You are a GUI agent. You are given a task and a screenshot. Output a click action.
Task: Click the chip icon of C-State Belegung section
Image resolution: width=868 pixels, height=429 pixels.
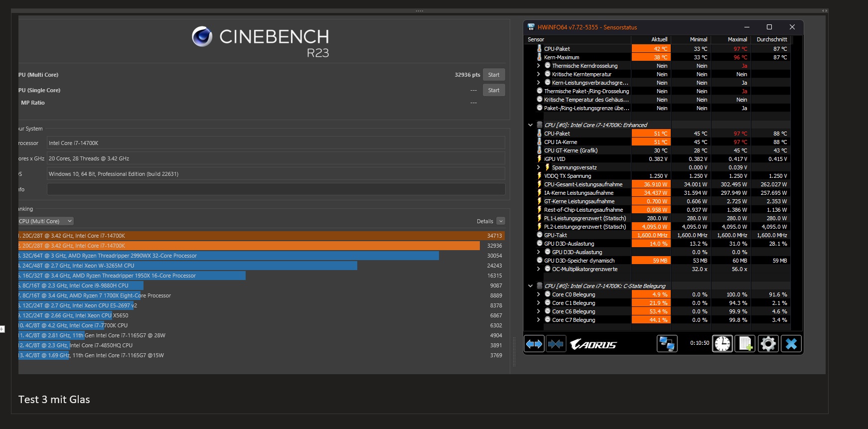(x=539, y=286)
